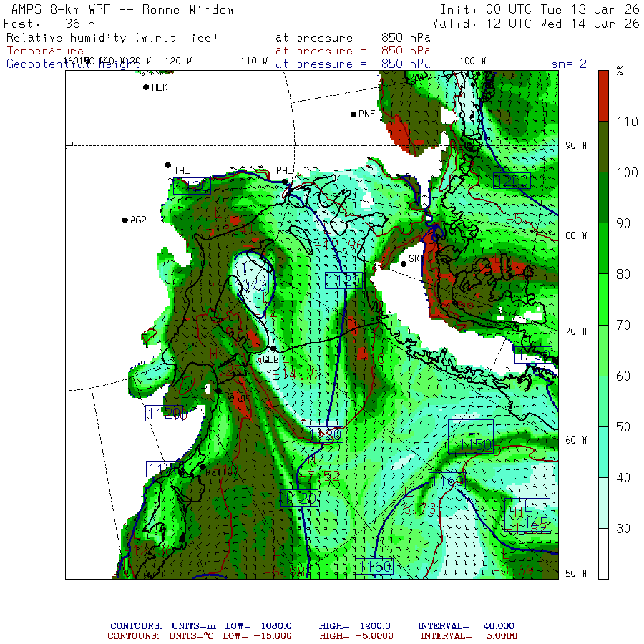Click the HLK station marker dot
Image resolution: width=644 pixels, height=644 pixels.
(x=146, y=87)
